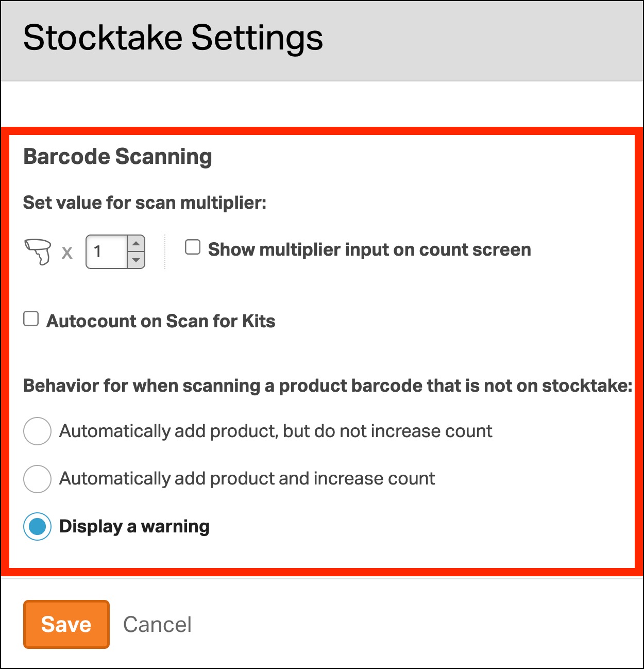Click the scan multiplier number field
This screenshot has height=669, width=644.
click(107, 252)
